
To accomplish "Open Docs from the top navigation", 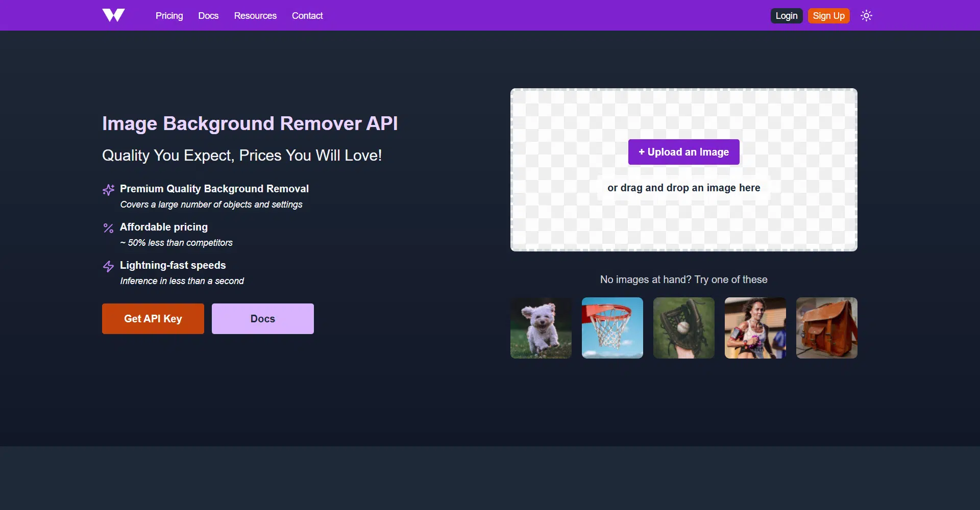I will 208,16.
